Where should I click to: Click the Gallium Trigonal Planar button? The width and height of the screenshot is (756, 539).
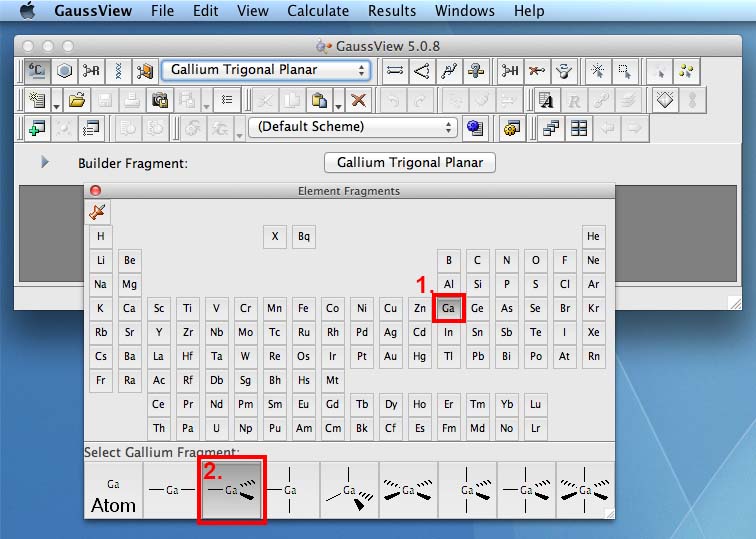click(x=409, y=162)
